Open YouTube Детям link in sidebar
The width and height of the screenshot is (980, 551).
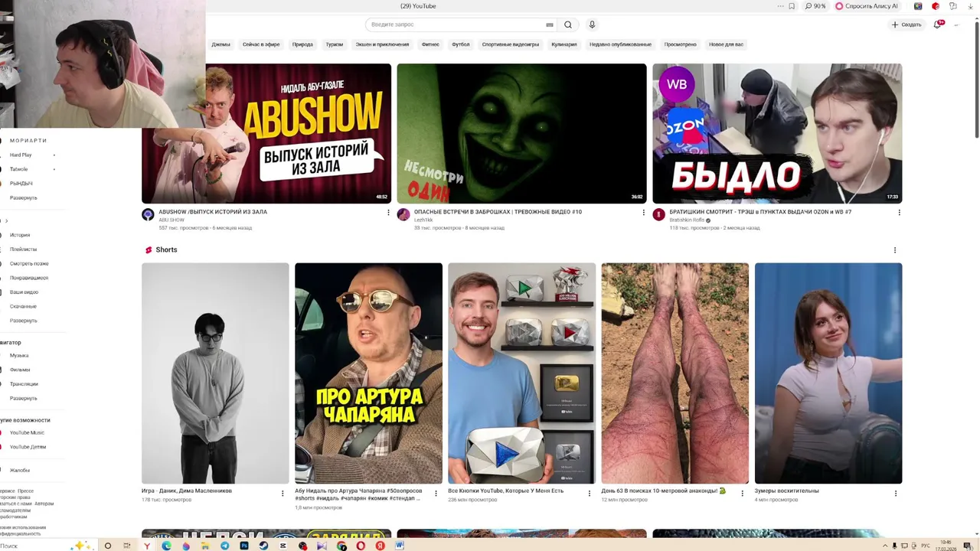(x=28, y=447)
